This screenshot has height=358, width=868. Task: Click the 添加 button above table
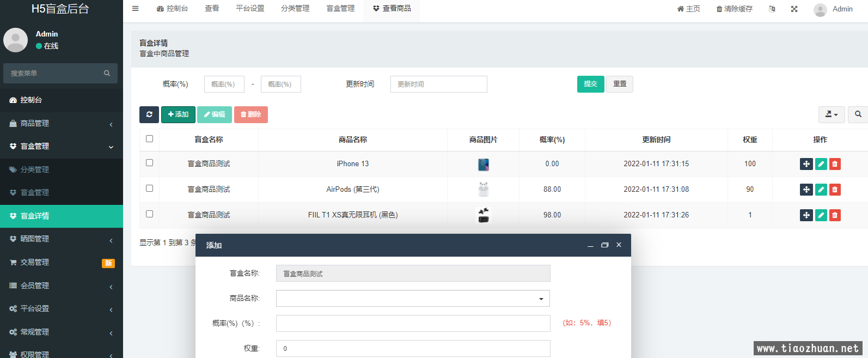178,114
